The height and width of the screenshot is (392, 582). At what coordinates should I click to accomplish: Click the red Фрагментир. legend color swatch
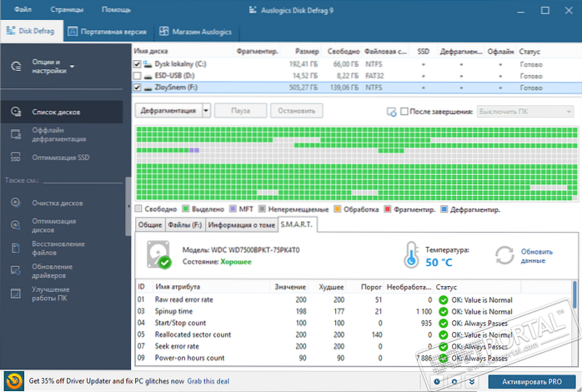click(x=386, y=209)
